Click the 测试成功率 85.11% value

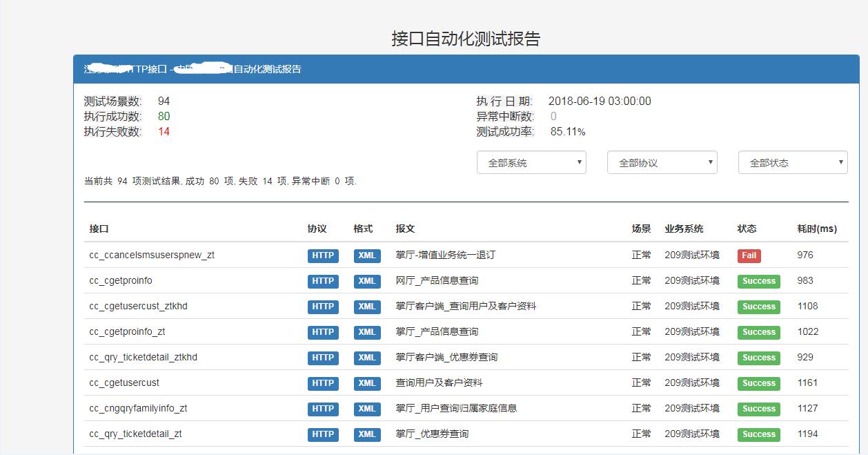566,132
